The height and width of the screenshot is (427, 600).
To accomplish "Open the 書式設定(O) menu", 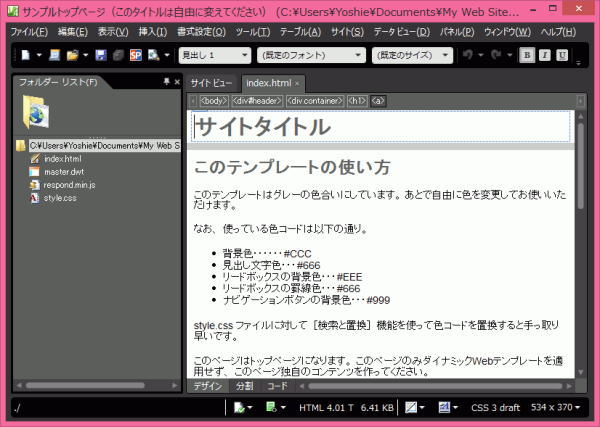I will [x=201, y=32].
